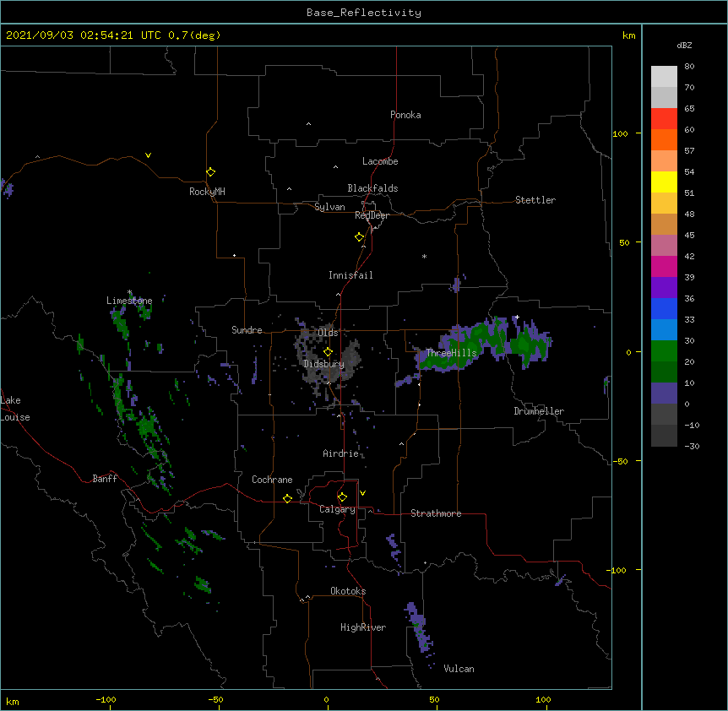Click the Ponoka city label

coord(405,115)
